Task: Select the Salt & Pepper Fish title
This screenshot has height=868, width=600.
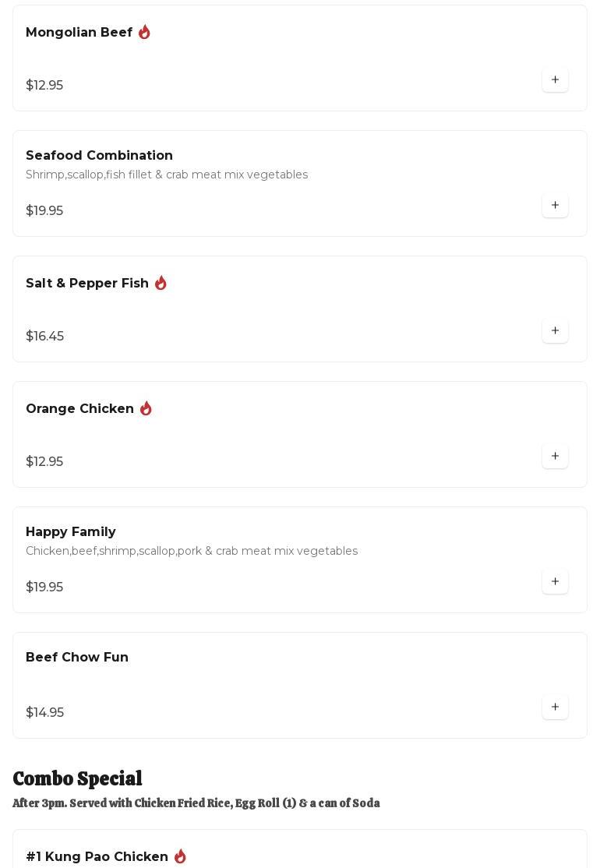Action: click(x=87, y=284)
